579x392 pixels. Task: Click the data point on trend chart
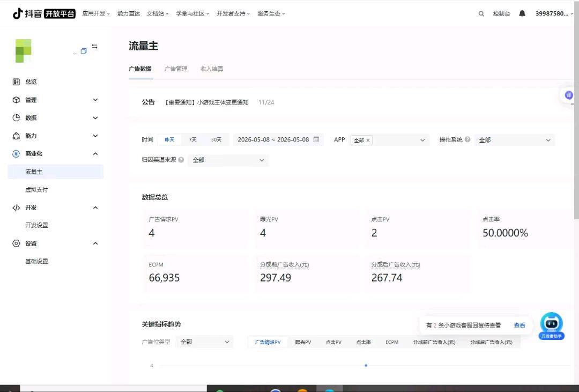click(366, 365)
